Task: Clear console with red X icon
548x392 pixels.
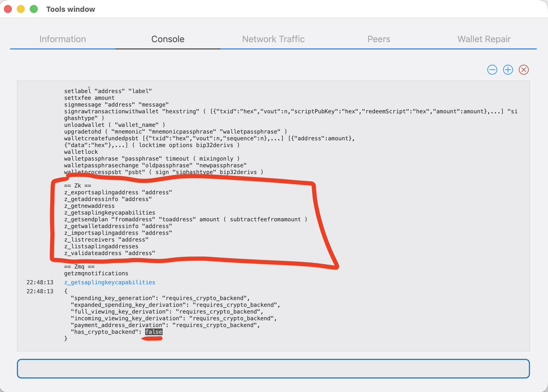Action: point(524,70)
